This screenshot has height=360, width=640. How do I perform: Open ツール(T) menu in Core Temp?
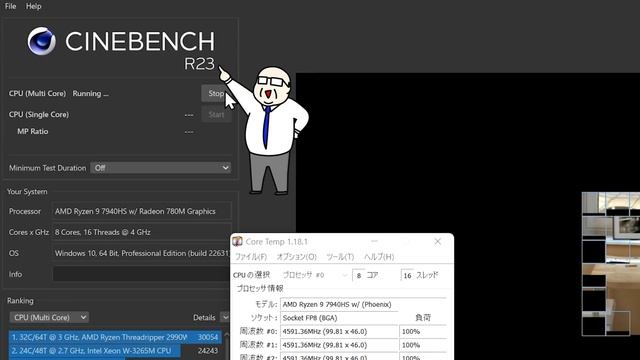click(x=340, y=257)
